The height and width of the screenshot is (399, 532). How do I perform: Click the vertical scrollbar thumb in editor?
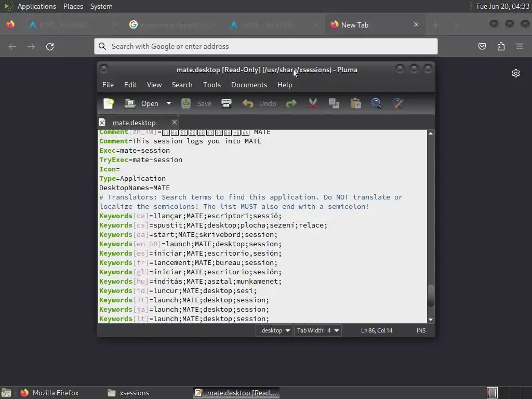click(x=431, y=296)
